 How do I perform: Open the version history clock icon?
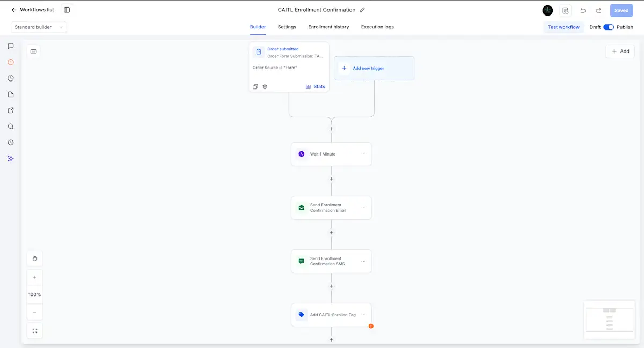[x=11, y=143]
